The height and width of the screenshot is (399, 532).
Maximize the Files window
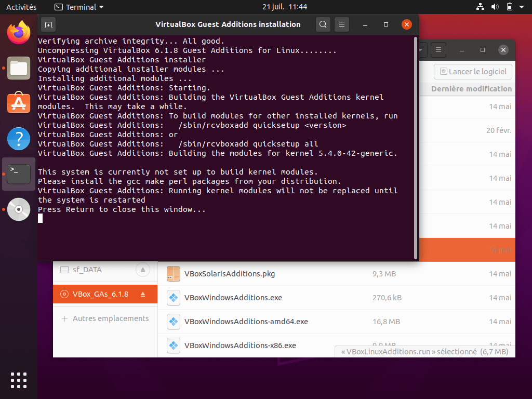483,50
